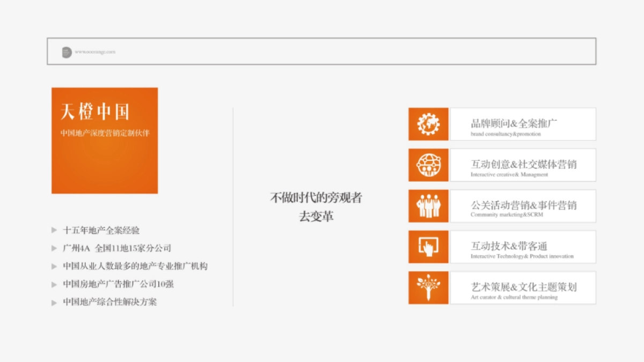The width and height of the screenshot is (644, 362).
Task: Click the hand-on-tablet icon for 互动技术
Action: pyautogui.click(x=428, y=246)
